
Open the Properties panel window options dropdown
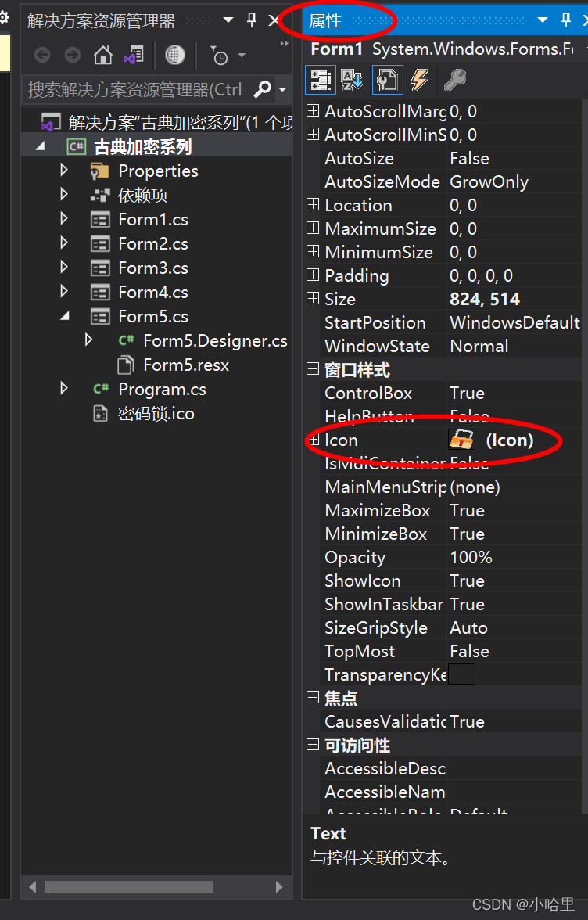tap(543, 20)
